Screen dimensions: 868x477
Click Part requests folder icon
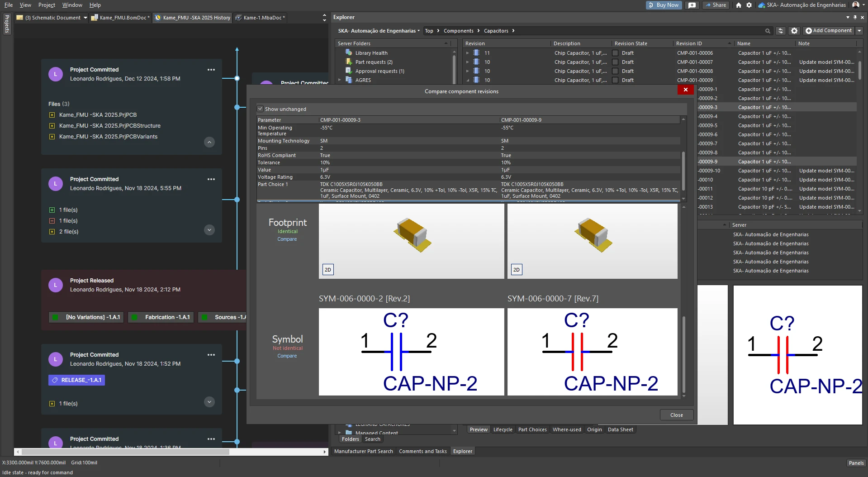coord(349,62)
